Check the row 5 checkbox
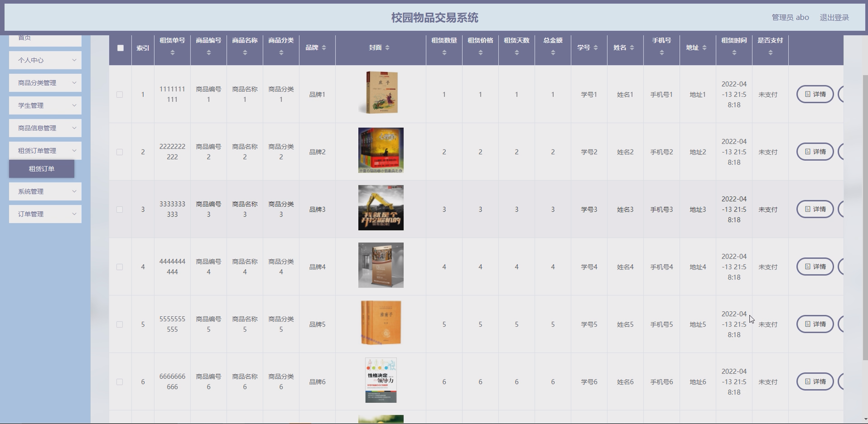 [x=120, y=325]
